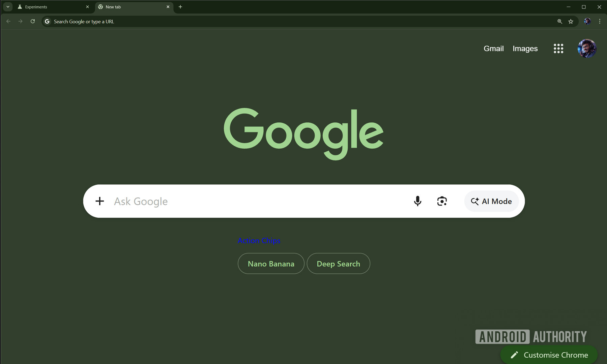Choose the Deep Search chip

click(338, 264)
